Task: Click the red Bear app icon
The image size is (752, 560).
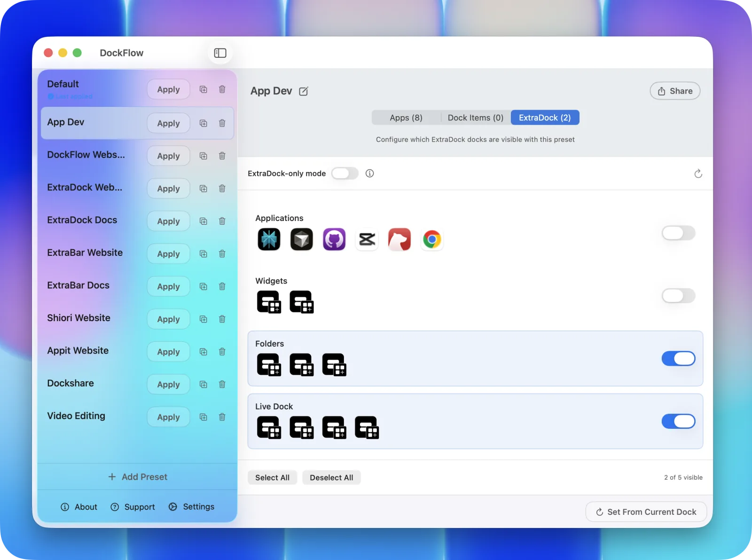Action: [399, 239]
